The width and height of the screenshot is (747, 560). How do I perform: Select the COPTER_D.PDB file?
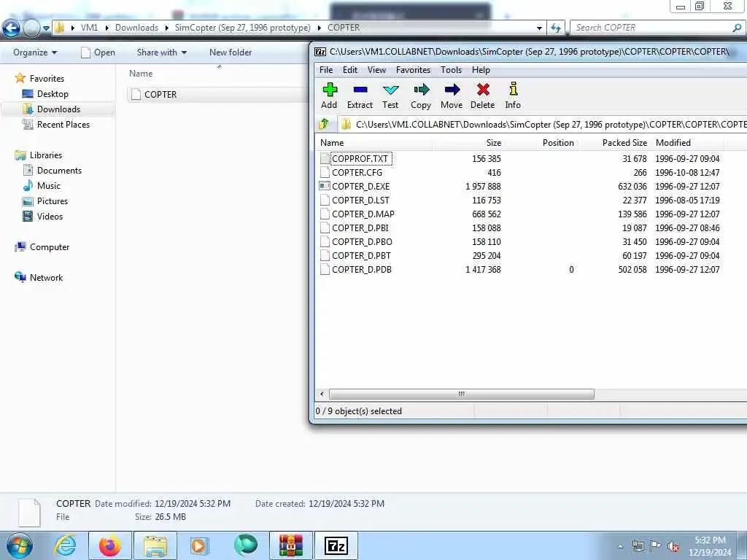point(362,269)
